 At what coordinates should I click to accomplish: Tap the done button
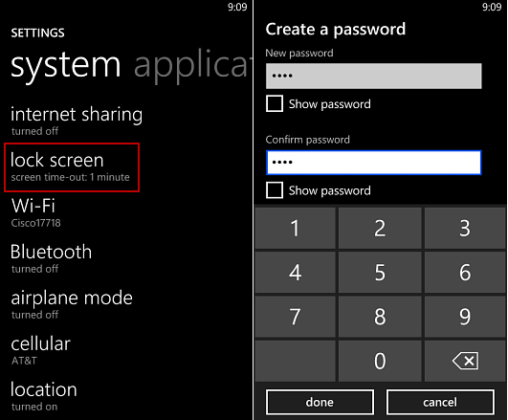320,402
